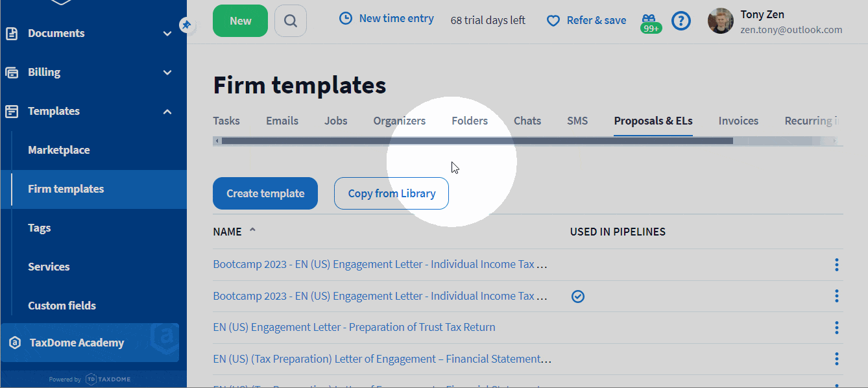Click the New time entry link
Viewport: 868px width, 388px height.
[x=396, y=19]
